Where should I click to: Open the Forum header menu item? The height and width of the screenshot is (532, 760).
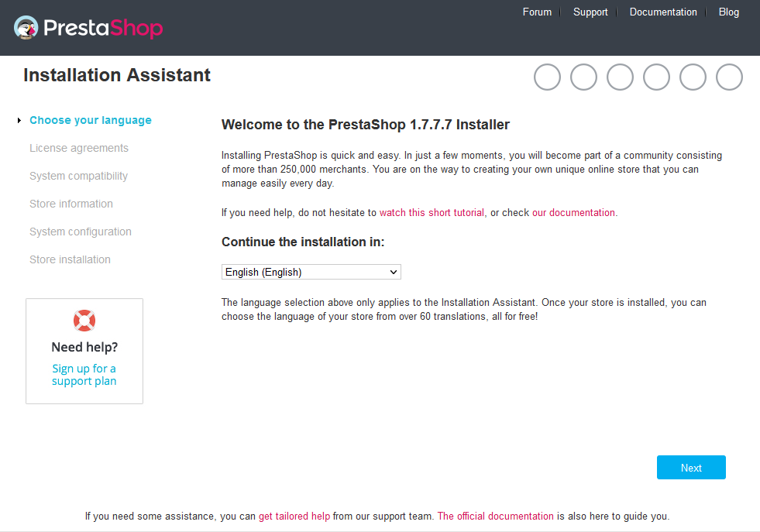(537, 12)
